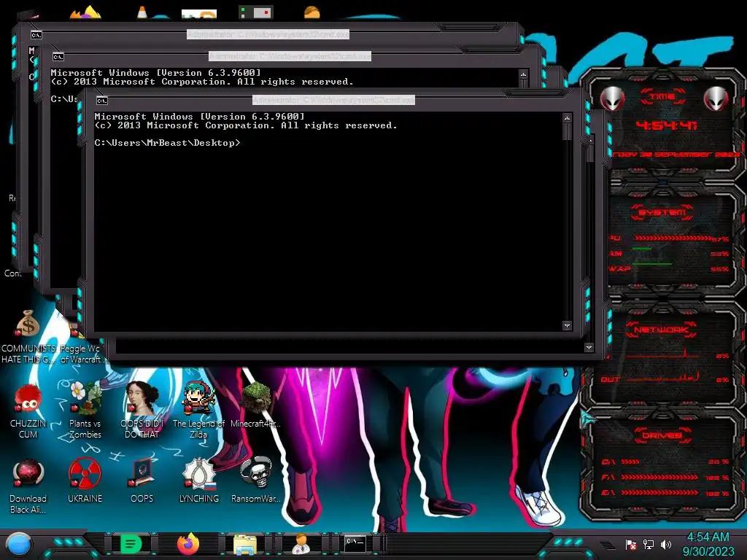Click the middle cmd window's scroll up arrow

pyautogui.click(x=524, y=75)
